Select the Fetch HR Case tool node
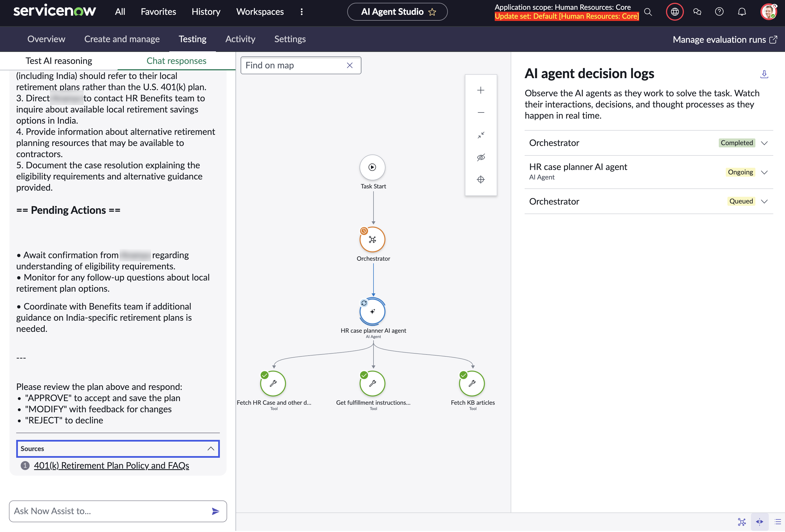Image resolution: width=785 pixels, height=532 pixels. coord(273,384)
